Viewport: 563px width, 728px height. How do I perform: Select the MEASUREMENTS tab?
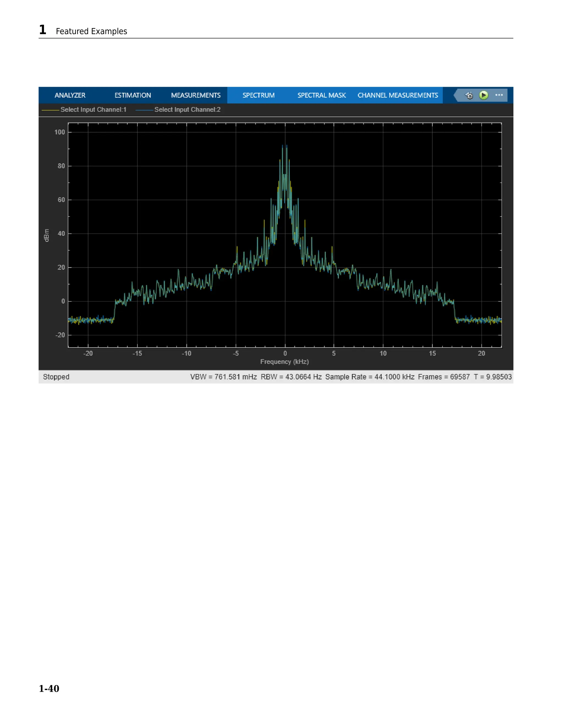pyautogui.click(x=196, y=95)
